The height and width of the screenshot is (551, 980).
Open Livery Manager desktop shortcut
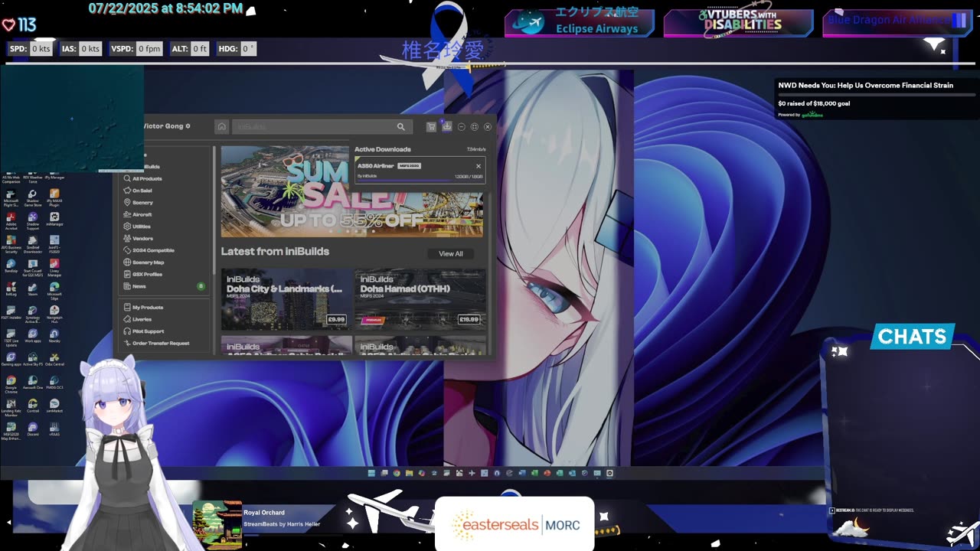click(54, 268)
